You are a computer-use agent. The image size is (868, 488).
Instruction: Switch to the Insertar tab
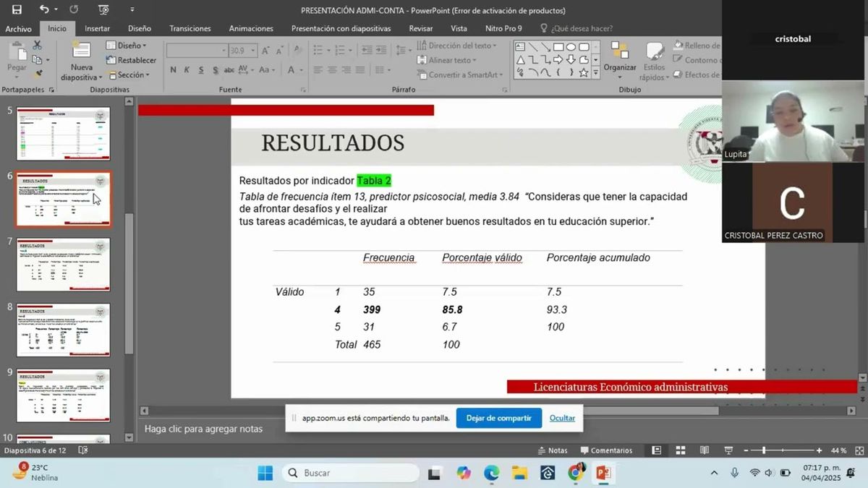(x=98, y=28)
